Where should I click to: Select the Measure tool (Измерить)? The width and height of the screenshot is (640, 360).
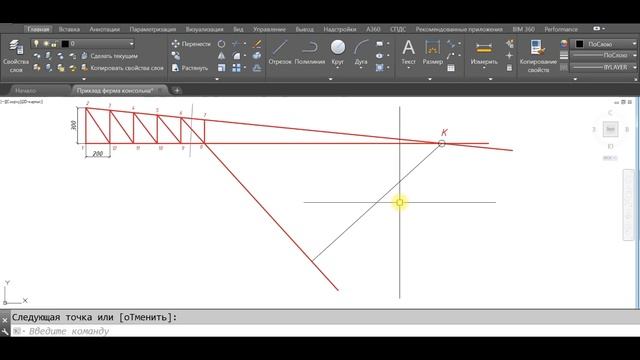(x=484, y=52)
